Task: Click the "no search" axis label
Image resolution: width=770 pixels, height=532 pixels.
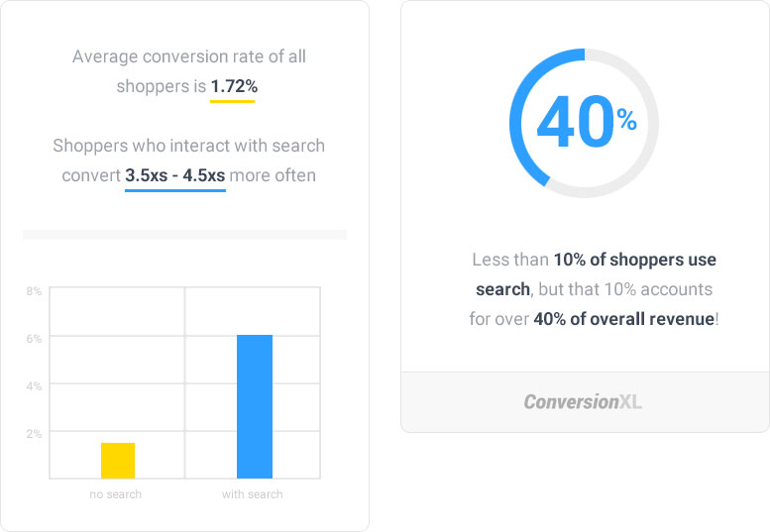Action: click(115, 494)
